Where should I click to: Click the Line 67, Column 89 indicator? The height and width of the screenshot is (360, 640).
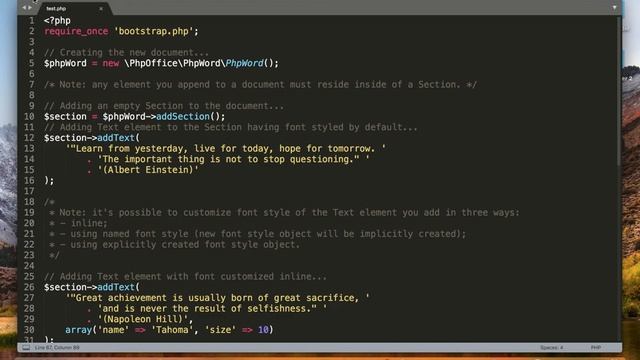pyautogui.click(x=57, y=348)
